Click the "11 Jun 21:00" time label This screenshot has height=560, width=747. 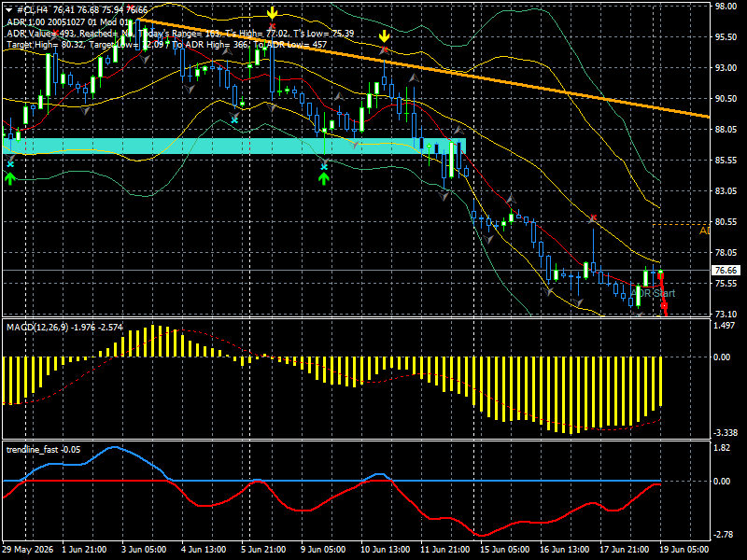click(445, 550)
